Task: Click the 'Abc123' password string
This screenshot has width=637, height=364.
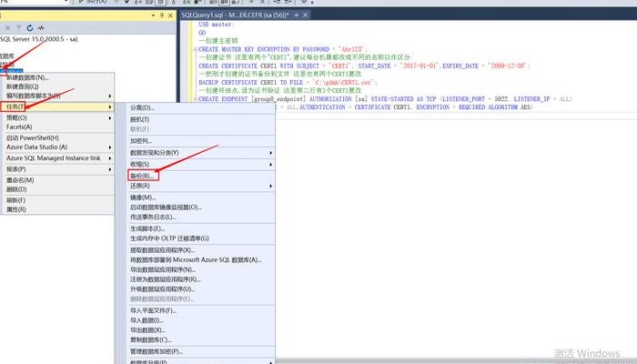Action: click(352, 49)
